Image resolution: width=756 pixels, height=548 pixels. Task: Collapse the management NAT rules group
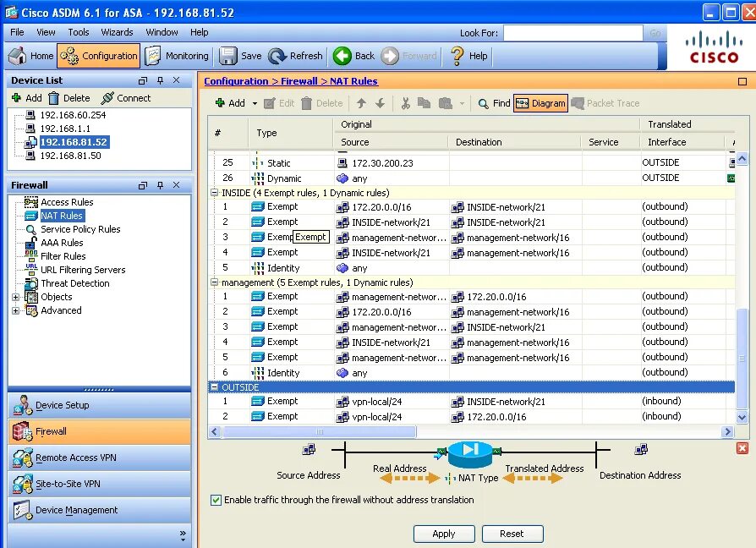click(214, 282)
